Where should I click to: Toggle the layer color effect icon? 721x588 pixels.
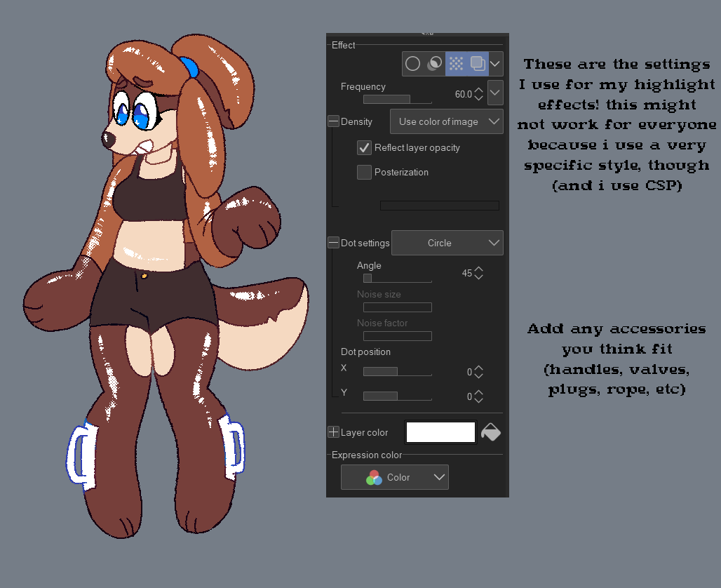(x=478, y=63)
